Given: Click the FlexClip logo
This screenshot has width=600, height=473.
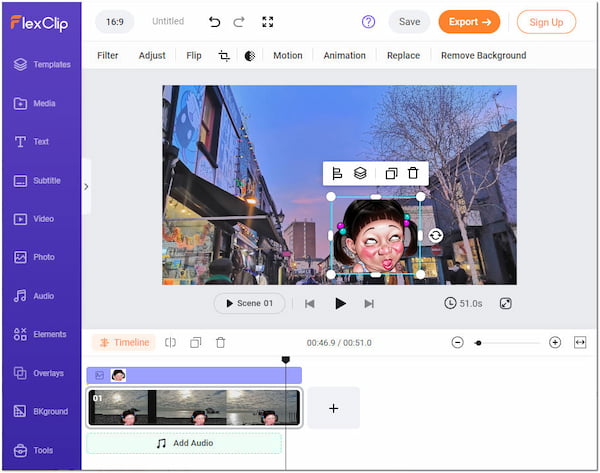Looking at the screenshot, I should coord(39,23).
